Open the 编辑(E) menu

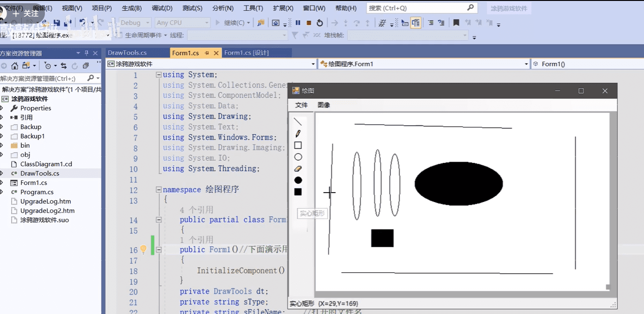(x=43, y=8)
